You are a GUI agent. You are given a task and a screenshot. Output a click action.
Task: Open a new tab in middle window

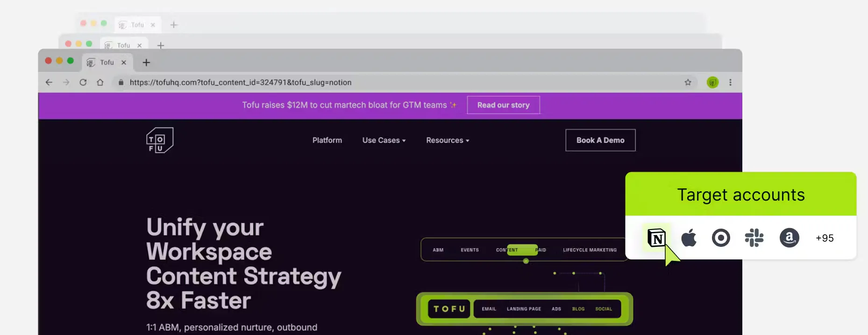(161, 45)
